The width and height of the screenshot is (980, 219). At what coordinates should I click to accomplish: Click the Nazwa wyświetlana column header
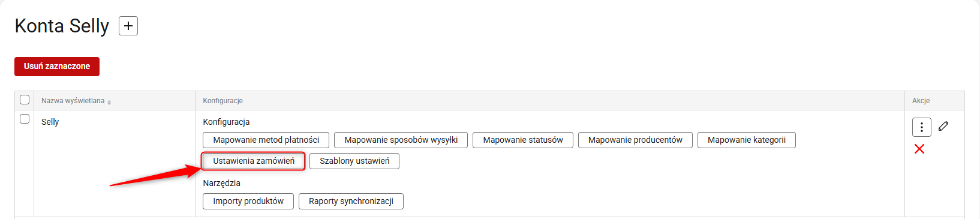[73, 101]
